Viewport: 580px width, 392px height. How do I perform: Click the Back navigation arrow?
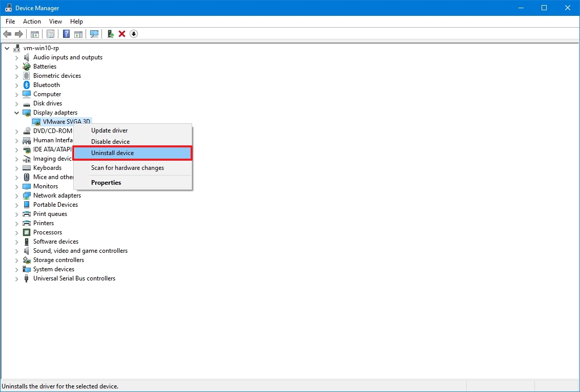[7, 34]
